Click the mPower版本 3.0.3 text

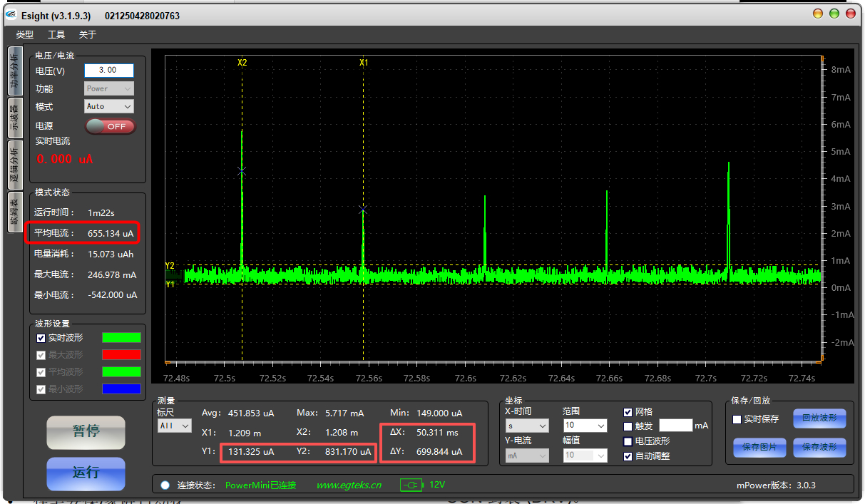[776, 485]
